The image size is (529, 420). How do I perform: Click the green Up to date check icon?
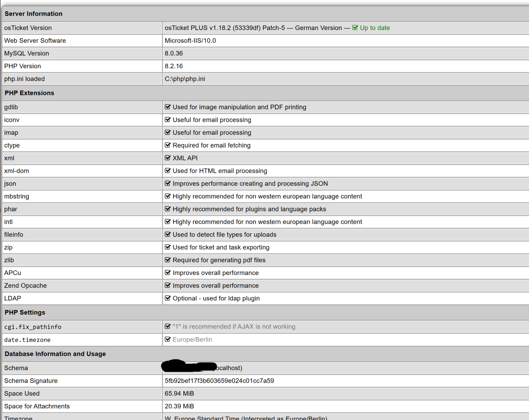[355, 28]
